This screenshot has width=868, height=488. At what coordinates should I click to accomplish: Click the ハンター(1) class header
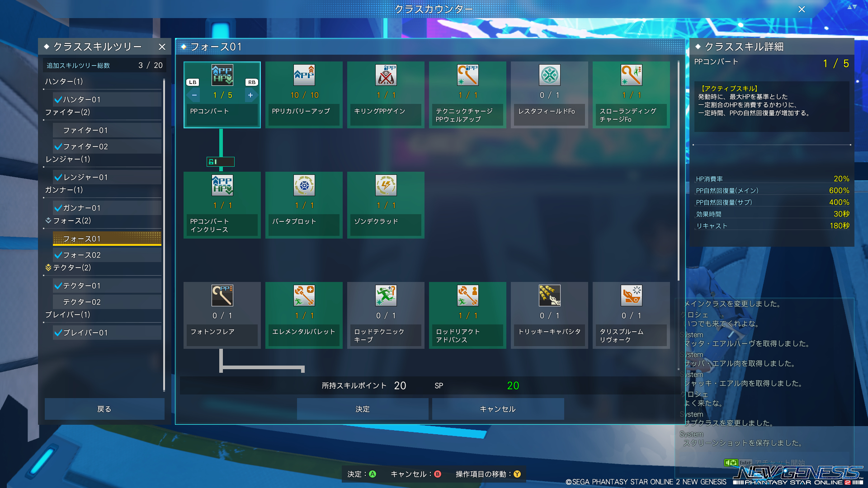point(64,81)
